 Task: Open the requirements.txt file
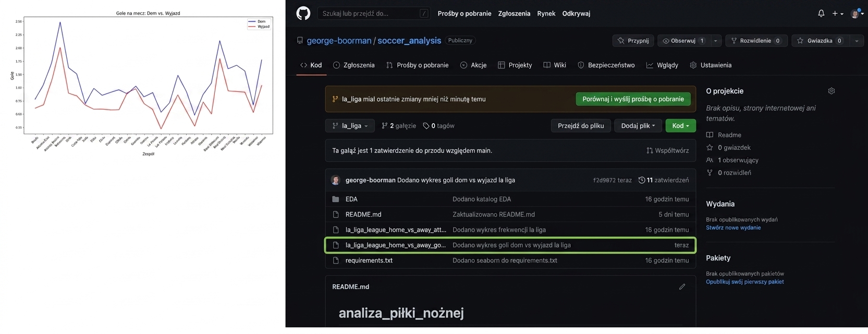click(369, 260)
